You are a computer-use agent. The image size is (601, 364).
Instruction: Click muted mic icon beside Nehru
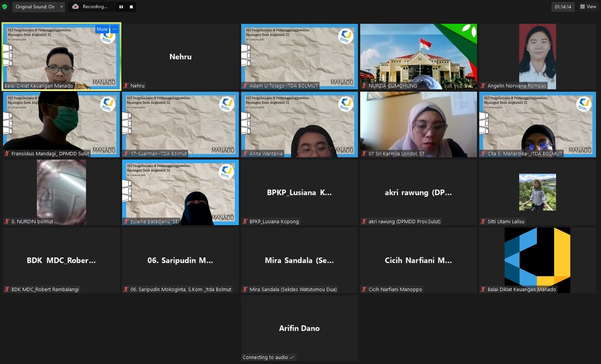(x=126, y=86)
